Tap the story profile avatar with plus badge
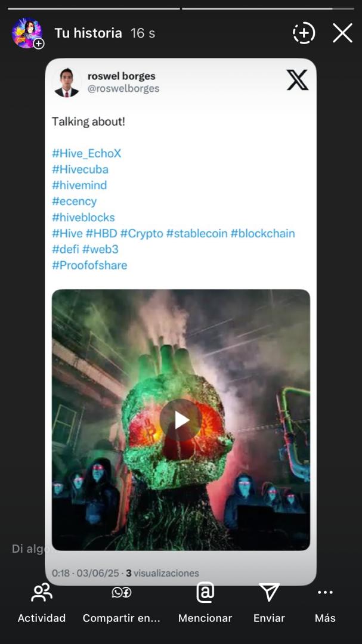Image resolution: width=362 pixels, height=644 pixels. coord(27,33)
